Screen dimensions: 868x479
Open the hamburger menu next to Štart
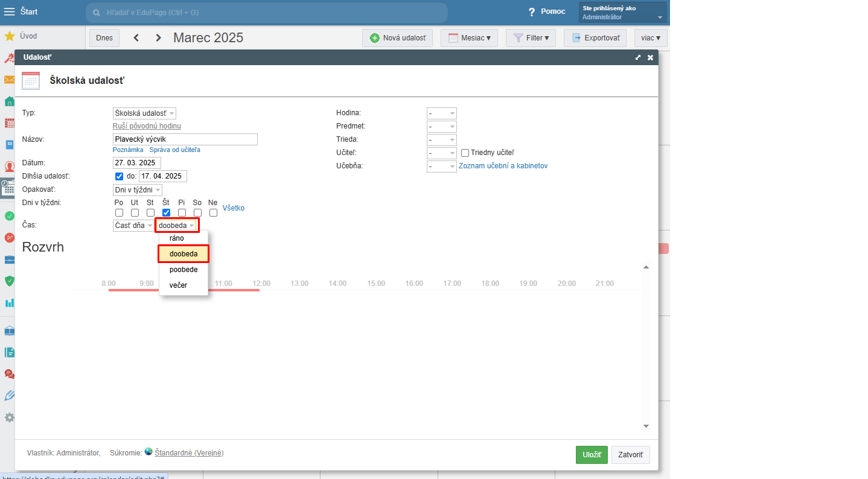point(10,11)
